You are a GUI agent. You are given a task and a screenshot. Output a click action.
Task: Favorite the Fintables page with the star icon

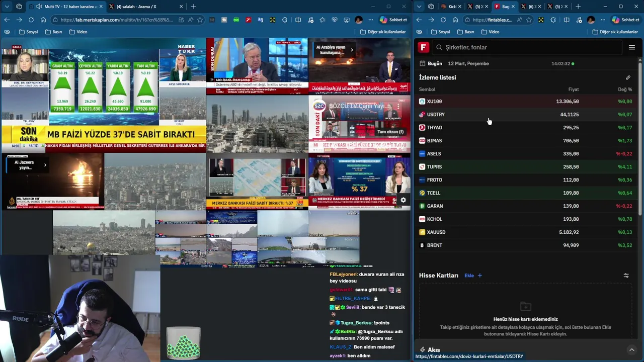point(529,20)
